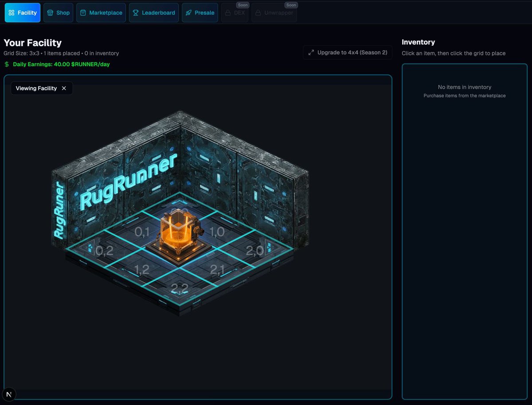This screenshot has width=532, height=405.
Task: Switch to the Marketplace tab
Action: coord(101,12)
